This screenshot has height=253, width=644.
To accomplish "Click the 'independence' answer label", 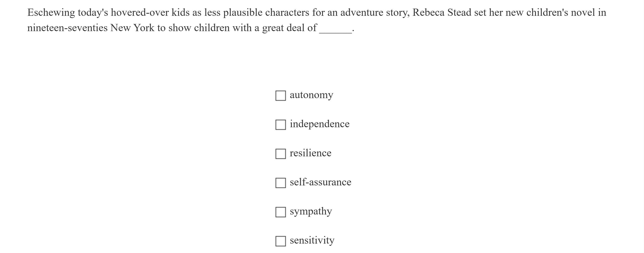I will tap(320, 124).
